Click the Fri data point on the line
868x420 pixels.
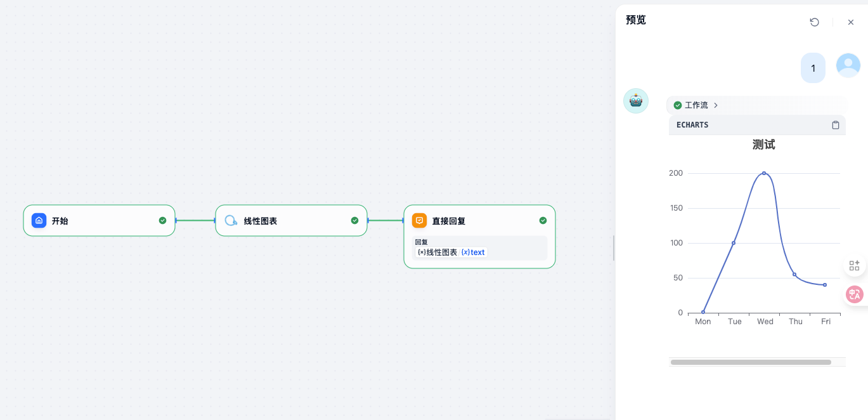coord(825,285)
